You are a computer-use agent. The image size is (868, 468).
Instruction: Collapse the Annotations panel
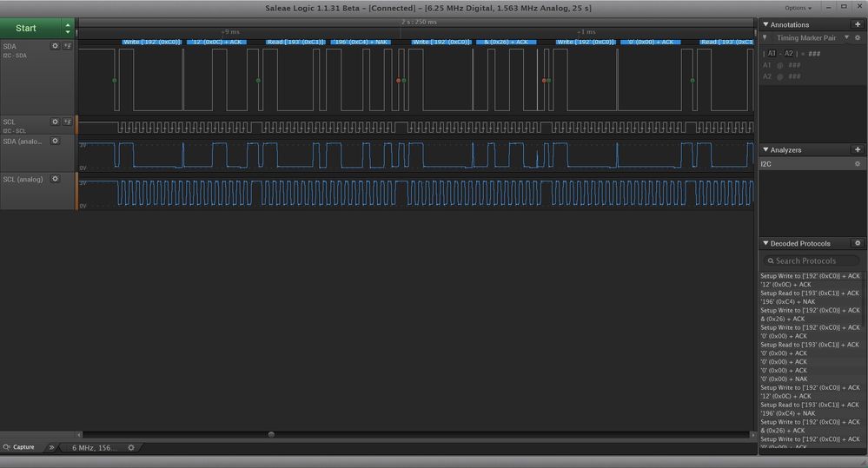765,24
